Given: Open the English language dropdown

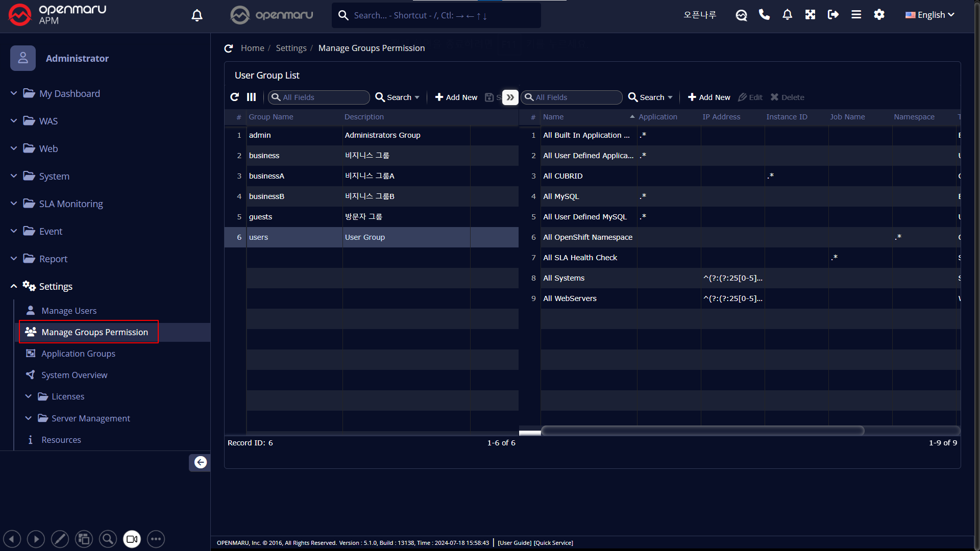Looking at the screenshot, I should pyautogui.click(x=930, y=15).
